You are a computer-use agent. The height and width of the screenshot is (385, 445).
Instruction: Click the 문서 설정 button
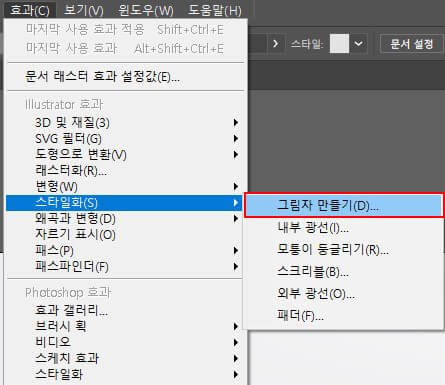pyautogui.click(x=412, y=44)
